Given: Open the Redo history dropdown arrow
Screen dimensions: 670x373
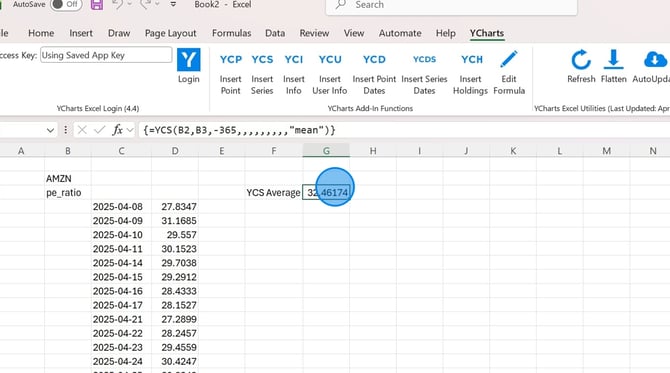Looking at the screenshot, I should point(157,5).
